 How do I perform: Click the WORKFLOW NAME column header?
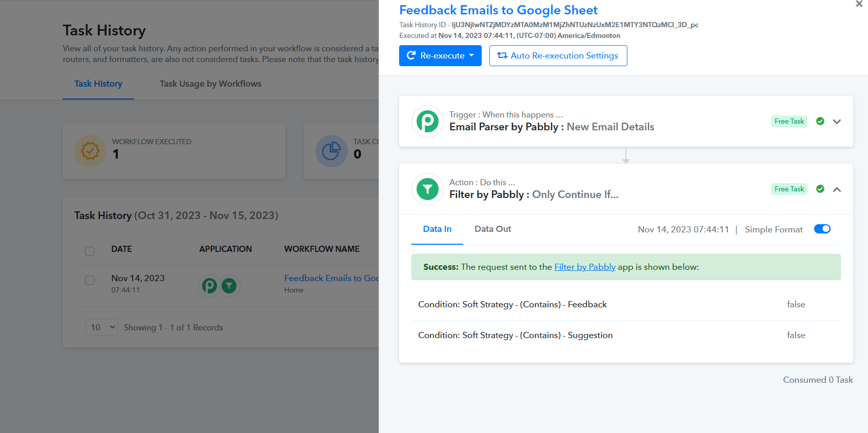(x=322, y=249)
